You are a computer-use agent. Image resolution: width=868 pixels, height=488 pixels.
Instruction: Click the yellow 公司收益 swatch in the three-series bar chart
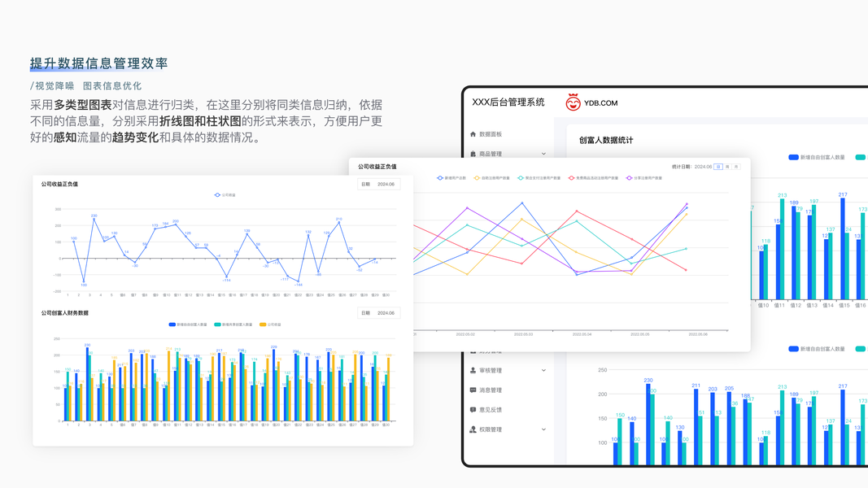click(263, 325)
